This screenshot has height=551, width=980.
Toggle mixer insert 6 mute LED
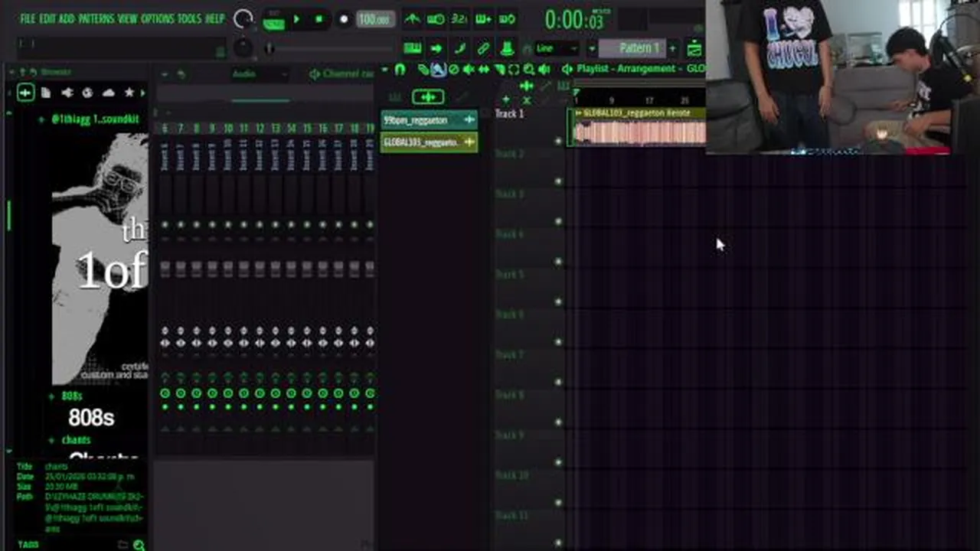click(x=165, y=225)
